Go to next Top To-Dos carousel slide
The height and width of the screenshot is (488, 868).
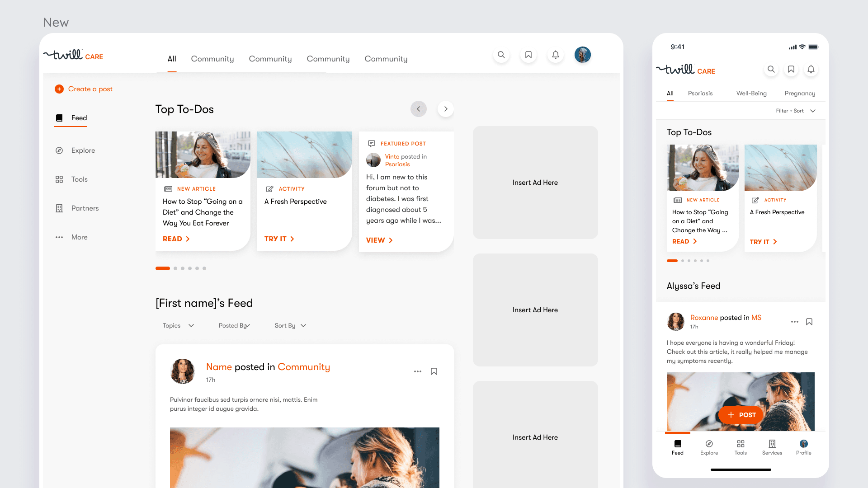(445, 109)
